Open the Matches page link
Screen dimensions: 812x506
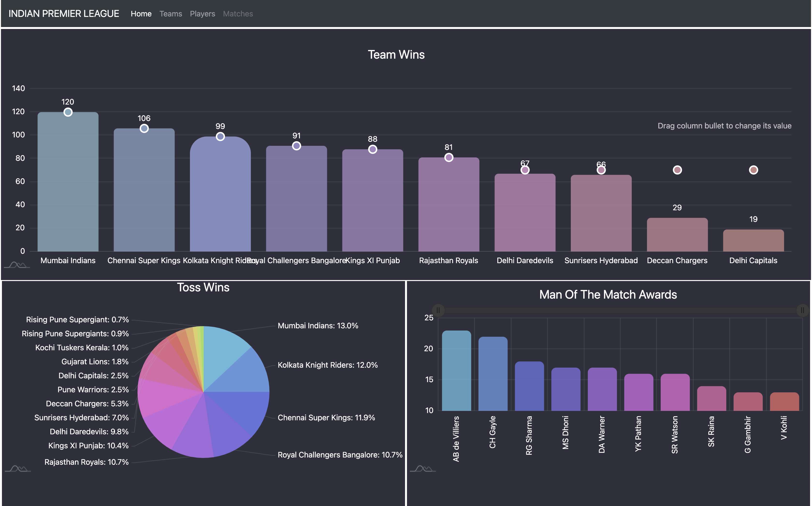238,14
